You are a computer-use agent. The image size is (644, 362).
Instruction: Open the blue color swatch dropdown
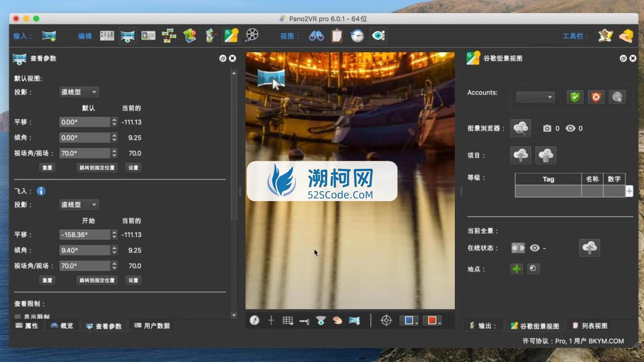[409, 320]
